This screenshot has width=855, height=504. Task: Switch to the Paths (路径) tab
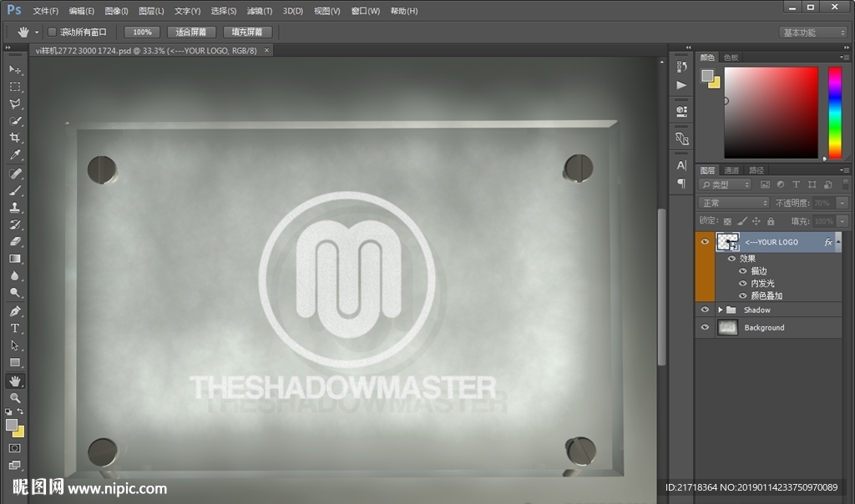pos(756,170)
